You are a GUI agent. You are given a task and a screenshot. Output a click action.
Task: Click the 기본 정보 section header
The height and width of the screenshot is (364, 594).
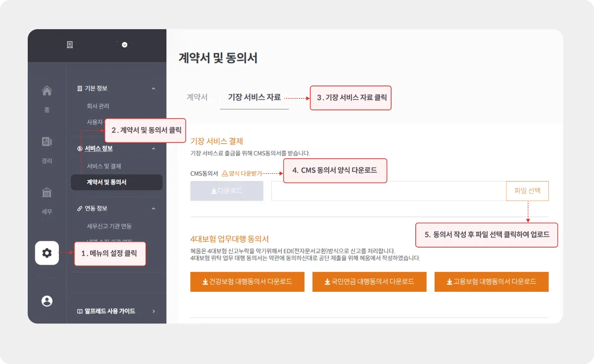(x=96, y=89)
